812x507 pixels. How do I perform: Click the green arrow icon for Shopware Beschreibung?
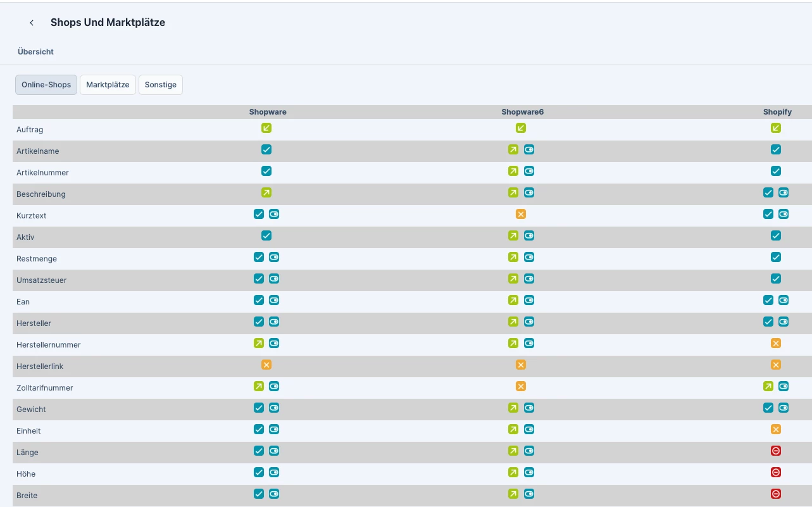click(266, 193)
